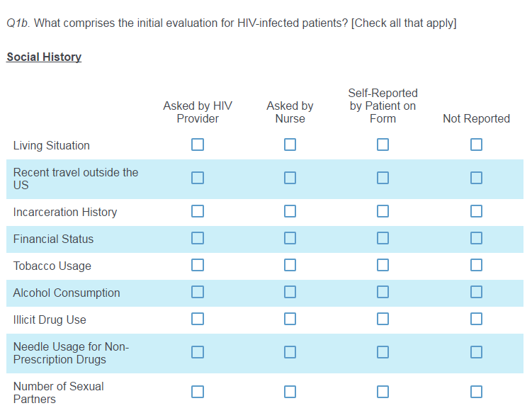Check Living Situation under Asked by HIV Provider
The image size is (532, 413).
pyautogui.click(x=198, y=145)
